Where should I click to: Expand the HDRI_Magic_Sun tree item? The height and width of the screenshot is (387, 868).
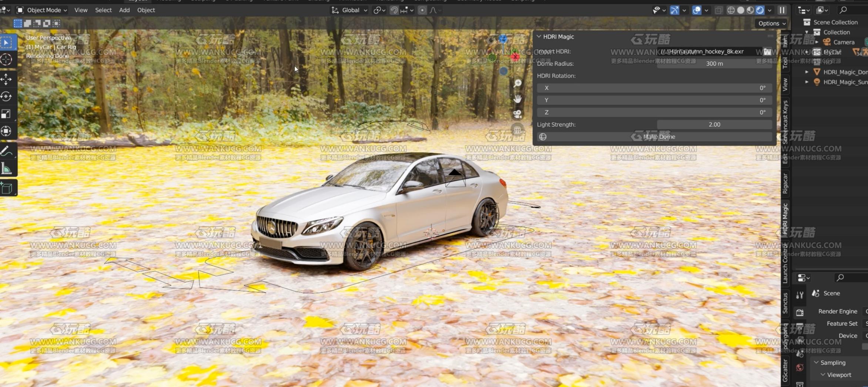tap(807, 82)
